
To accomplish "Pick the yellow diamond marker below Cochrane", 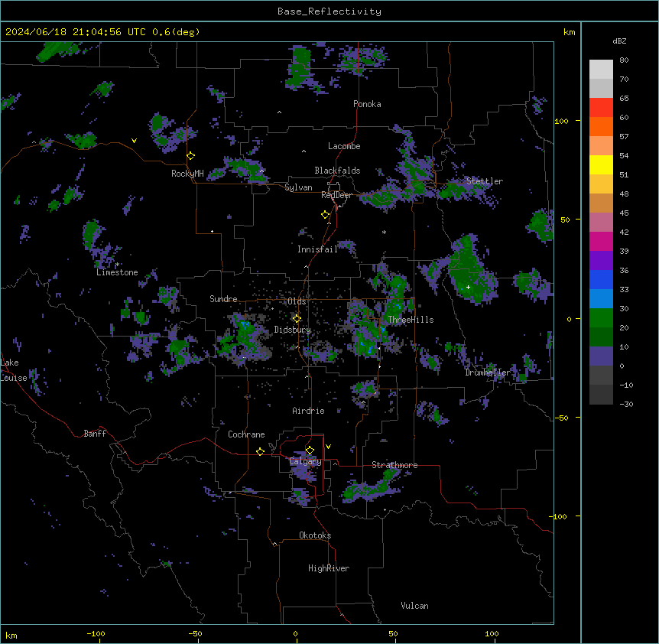I will pyautogui.click(x=260, y=451).
